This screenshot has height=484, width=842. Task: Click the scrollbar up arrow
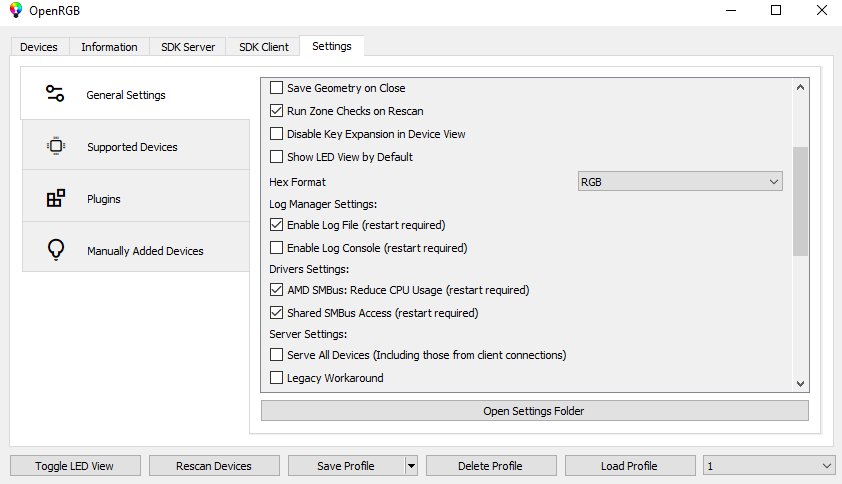coord(800,87)
